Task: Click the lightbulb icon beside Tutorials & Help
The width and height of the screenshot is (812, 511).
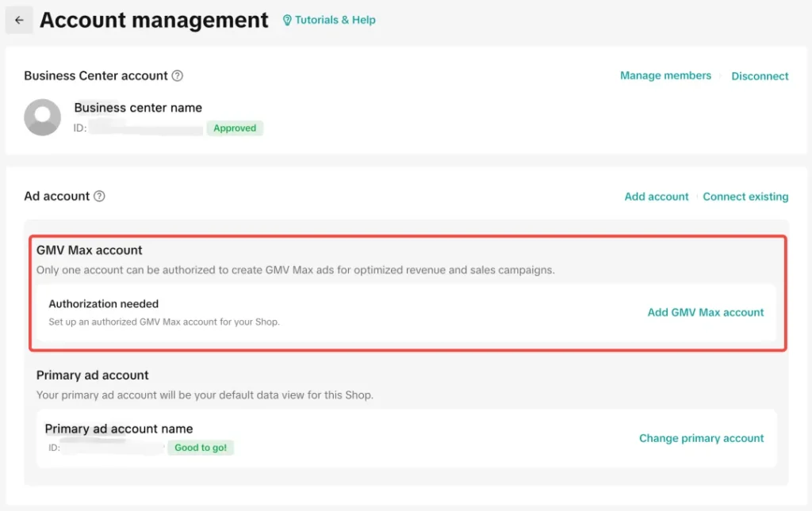Action: pyautogui.click(x=287, y=20)
